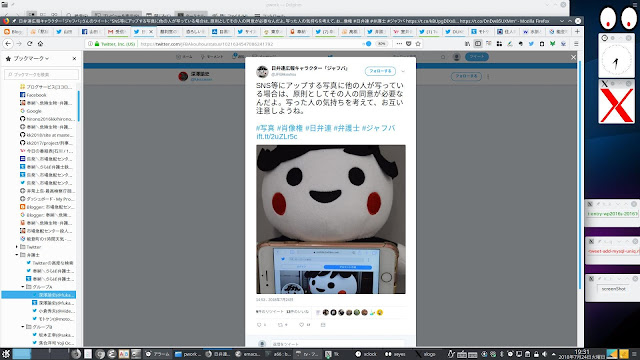Collapse the グループB bookmark folder

[23, 327]
